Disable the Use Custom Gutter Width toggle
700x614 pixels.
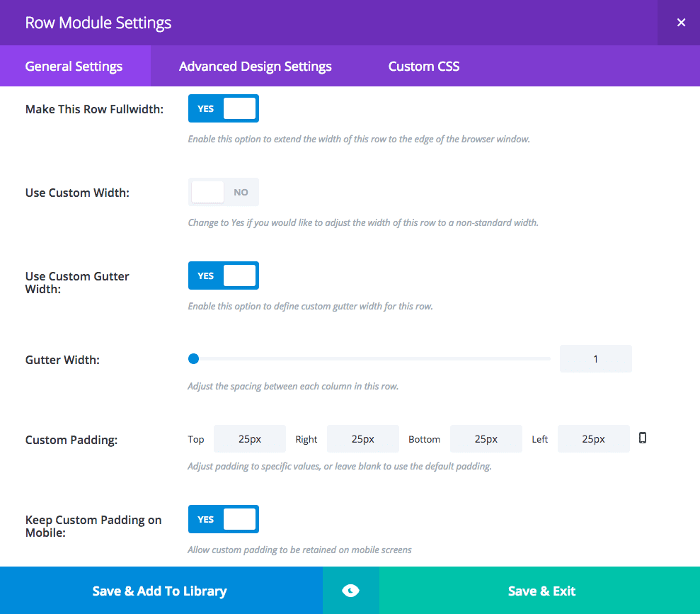tap(224, 275)
